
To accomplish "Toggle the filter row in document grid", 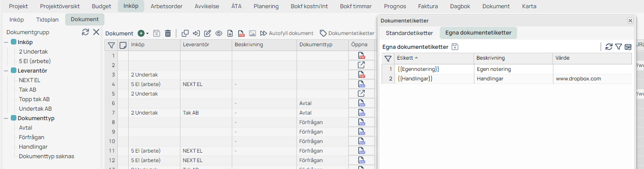I will (111, 45).
